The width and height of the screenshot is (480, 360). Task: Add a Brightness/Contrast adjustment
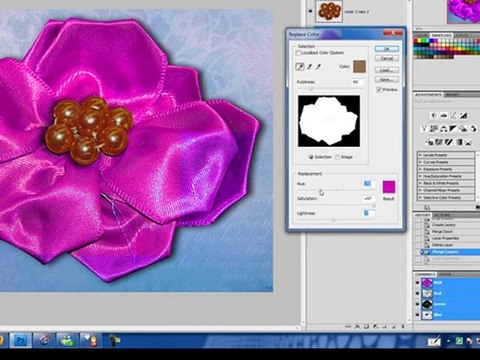[434, 115]
